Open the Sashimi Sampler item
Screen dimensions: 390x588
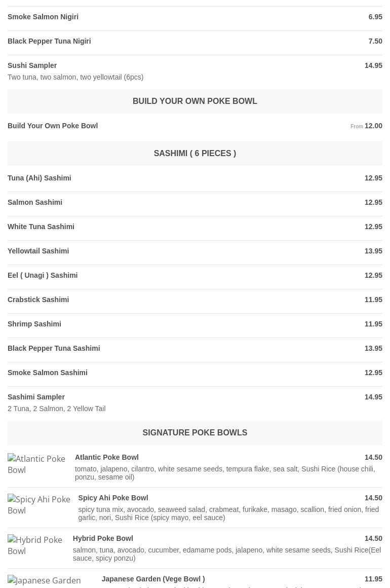195,403
